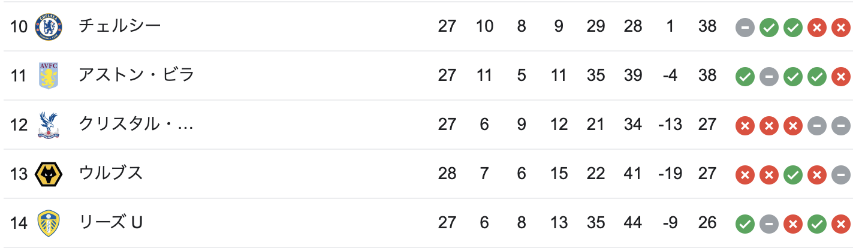This screenshot has width=868, height=248.
Task: Click Chelsea's grey draw form icon
Action: [745, 27]
